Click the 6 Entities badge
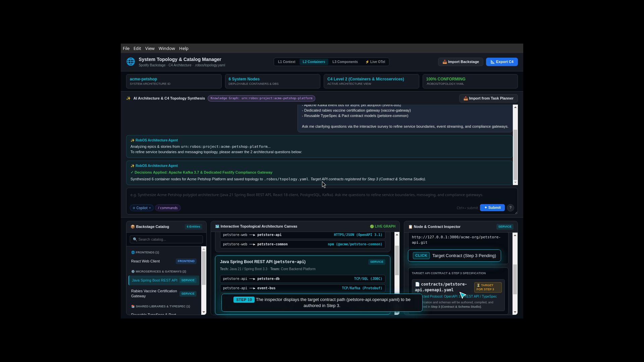The image size is (644, 362). [194, 227]
